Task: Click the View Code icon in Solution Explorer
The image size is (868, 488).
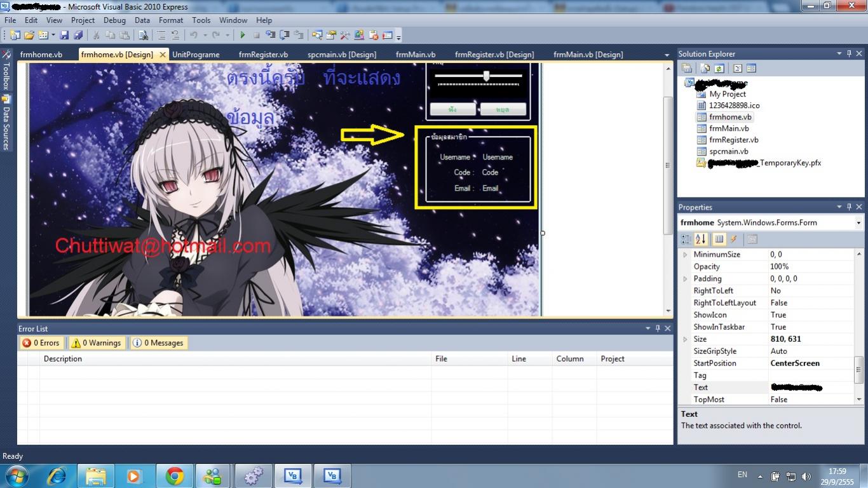Action: point(737,68)
